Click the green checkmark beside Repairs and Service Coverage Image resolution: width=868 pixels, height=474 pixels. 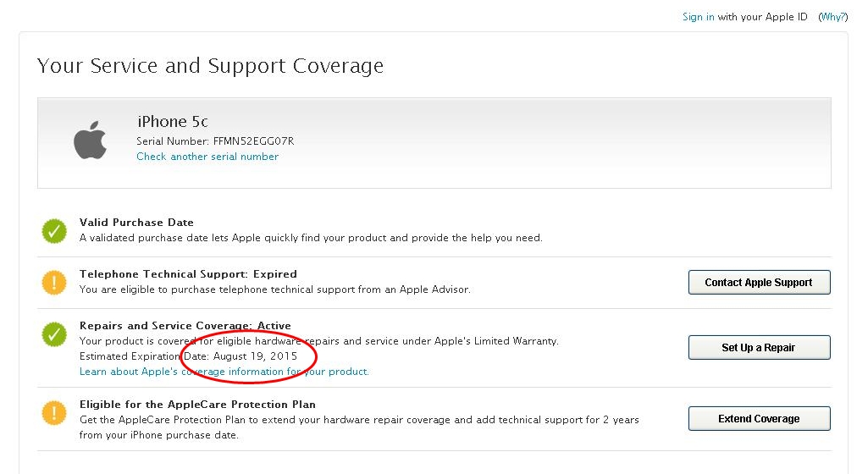coord(54,333)
